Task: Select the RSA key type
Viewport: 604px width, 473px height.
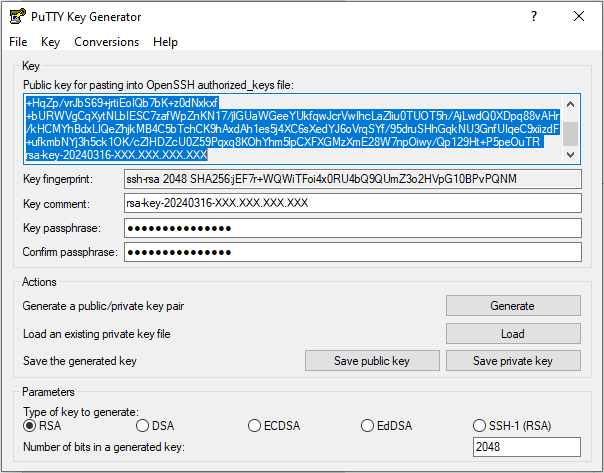Action: click(30, 426)
